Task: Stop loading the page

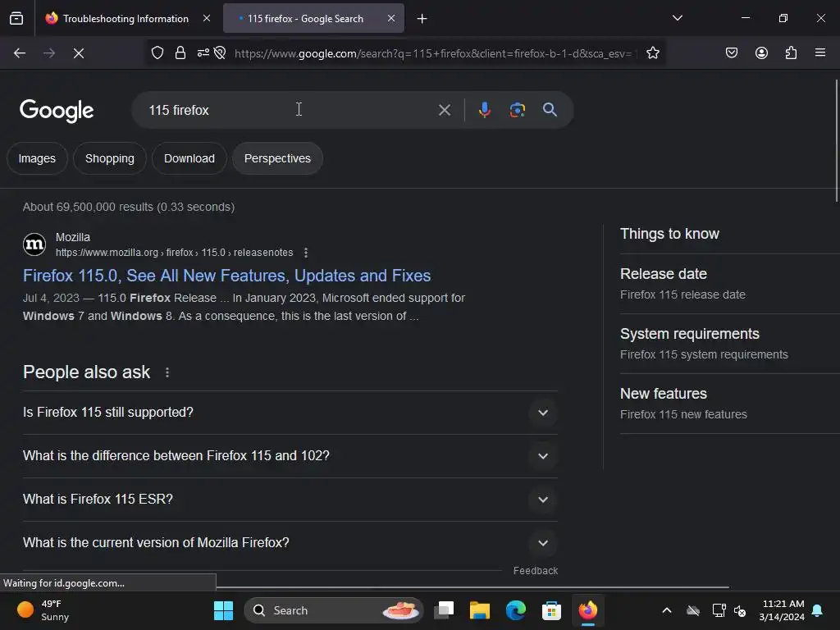Action: pyautogui.click(x=79, y=53)
